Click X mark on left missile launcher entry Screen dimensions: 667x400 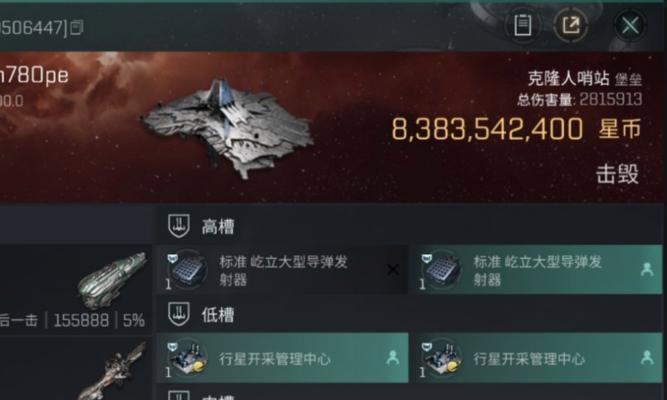click(x=393, y=270)
